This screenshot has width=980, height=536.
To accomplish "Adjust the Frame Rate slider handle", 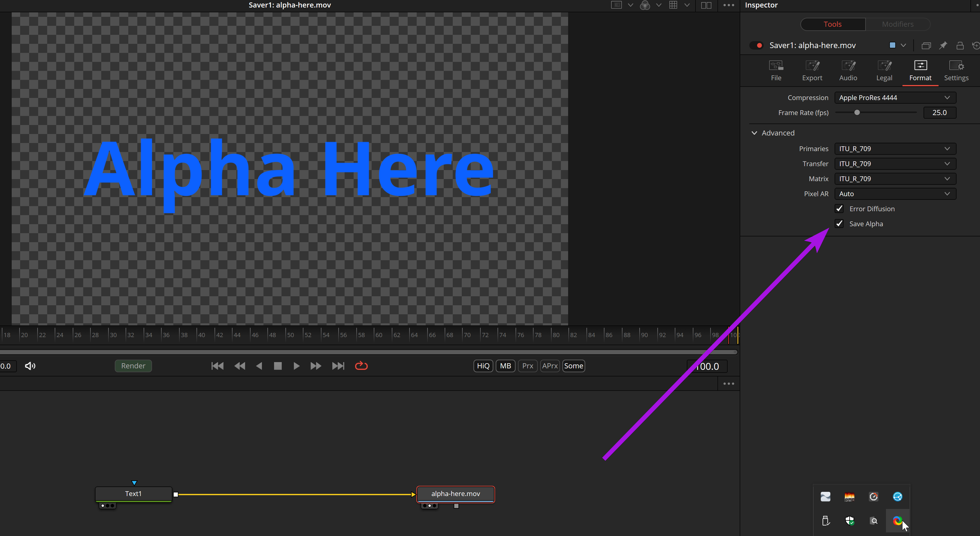I will point(857,113).
